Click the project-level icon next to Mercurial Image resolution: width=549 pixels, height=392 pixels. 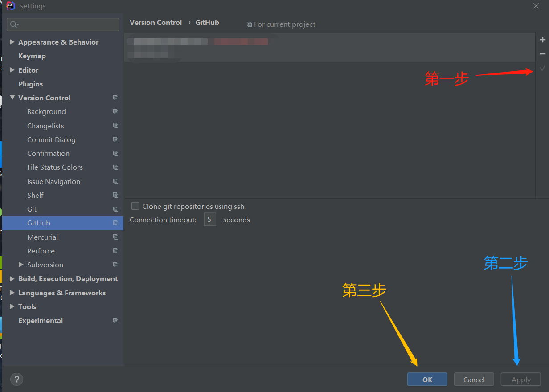pyautogui.click(x=116, y=237)
